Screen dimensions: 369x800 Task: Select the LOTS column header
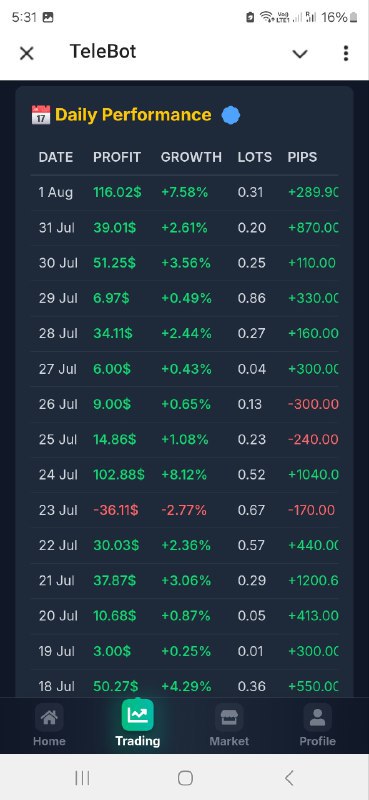255,157
